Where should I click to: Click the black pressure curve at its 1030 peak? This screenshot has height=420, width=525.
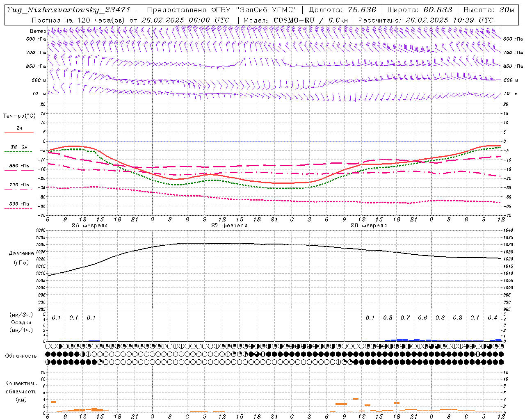point(193,243)
